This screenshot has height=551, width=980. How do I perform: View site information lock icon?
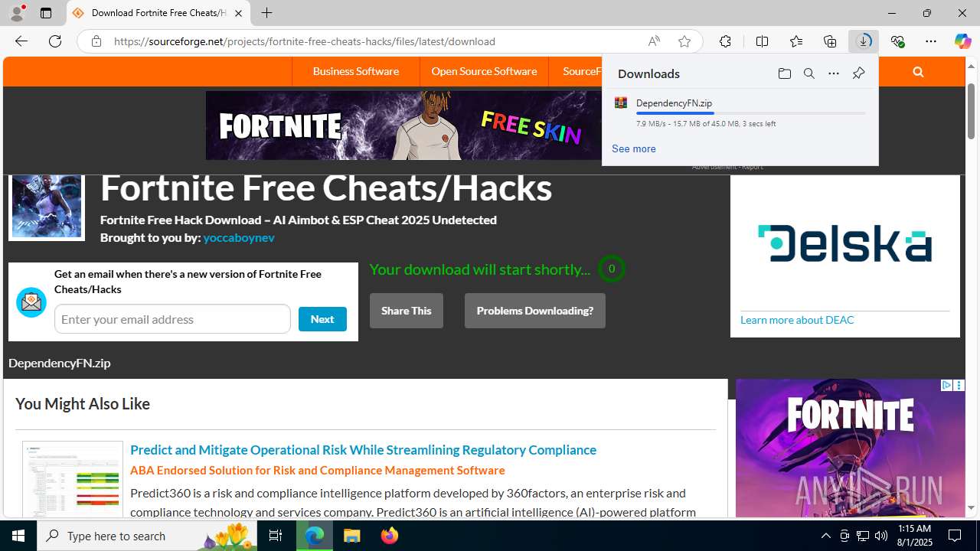[96, 41]
